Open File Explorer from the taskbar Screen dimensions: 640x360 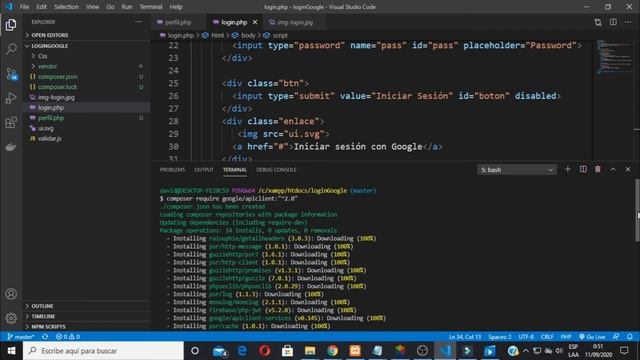pyautogui.click(x=310, y=351)
